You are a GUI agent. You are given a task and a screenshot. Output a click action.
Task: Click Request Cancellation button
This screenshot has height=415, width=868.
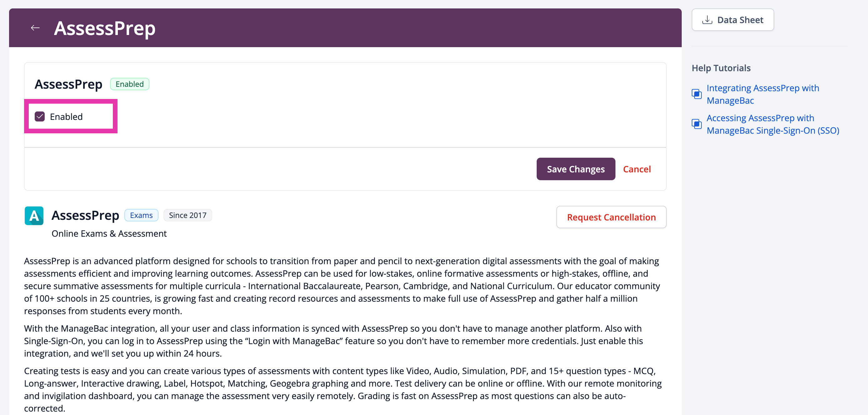click(611, 217)
